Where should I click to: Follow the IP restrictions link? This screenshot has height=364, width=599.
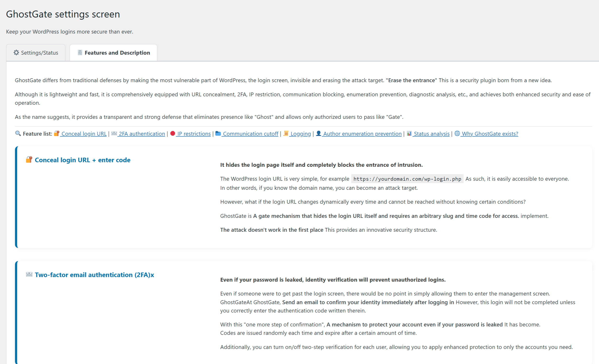tap(194, 134)
